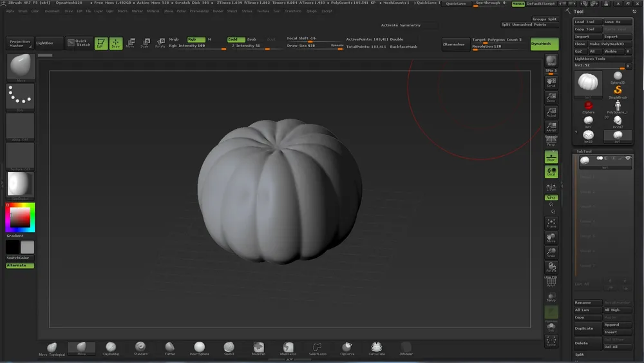Toggle the Zadd mode button
Image resolution: width=644 pixels, height=363 pixels.
pos(236,39)
